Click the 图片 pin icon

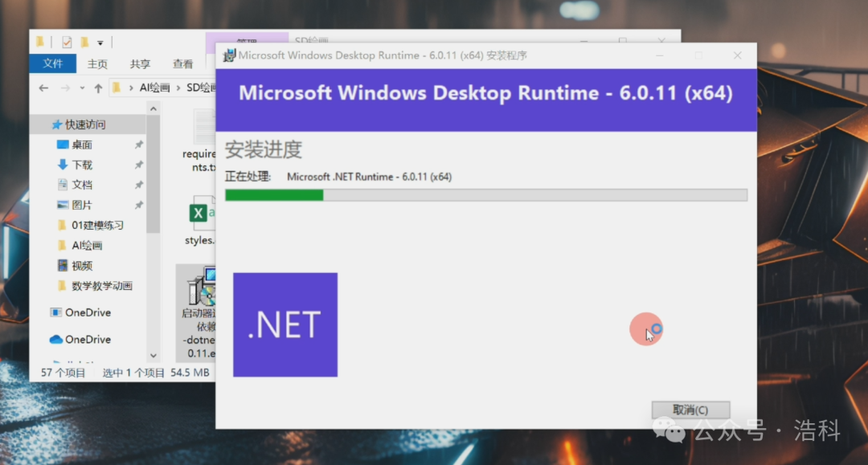click(x=139, y=205)
